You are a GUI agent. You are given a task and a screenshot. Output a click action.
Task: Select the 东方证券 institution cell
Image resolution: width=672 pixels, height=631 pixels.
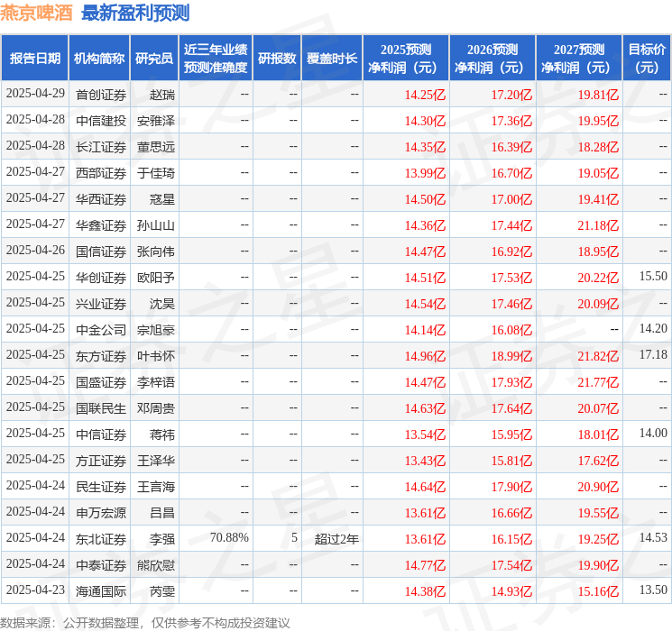(x=101, y=356)
